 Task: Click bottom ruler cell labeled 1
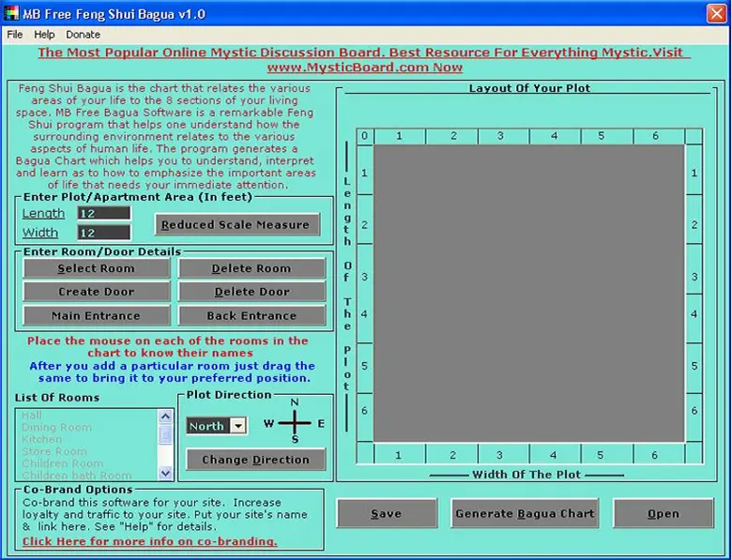click(x=398, y=455)
